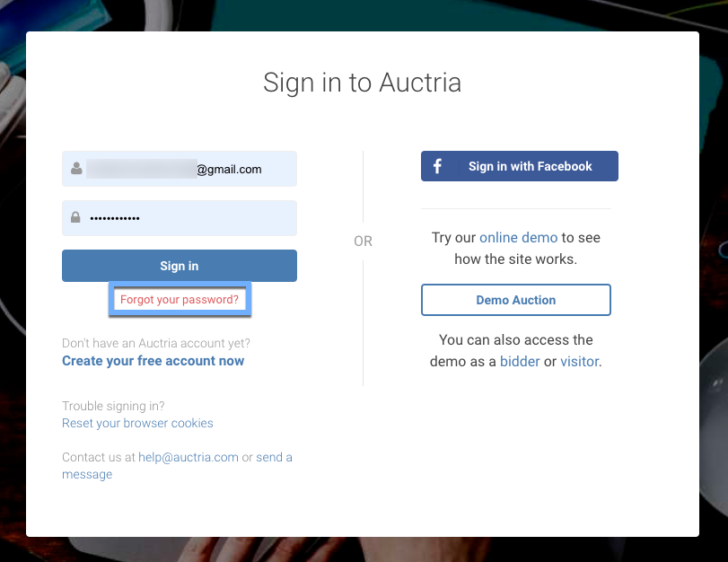
Task: Click Create your free account now
Action: tap(153, 361)
